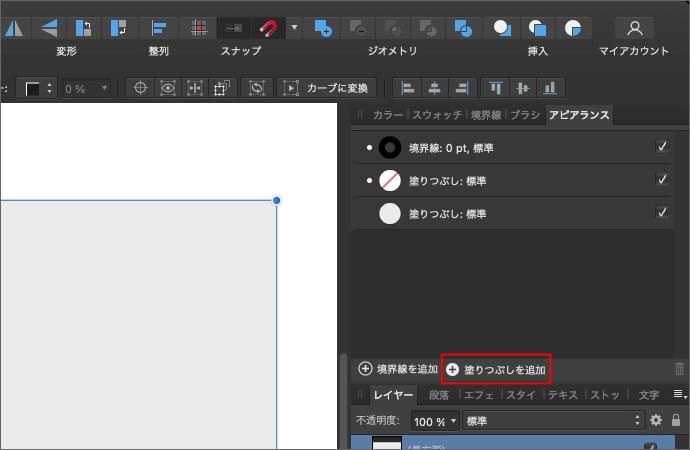This screenshot has width=690, height=450.
Task: Click the カーブに変換 button
Action: pyautogui.click(x=329, y=88)
